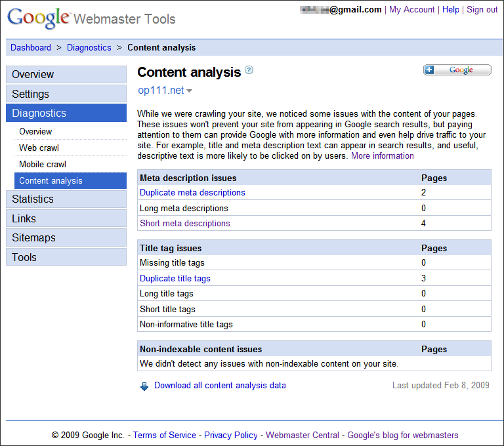The width and height of the screenshot is (504, 446).
Task: Click the Add to Google plus button
Action: 457,70
